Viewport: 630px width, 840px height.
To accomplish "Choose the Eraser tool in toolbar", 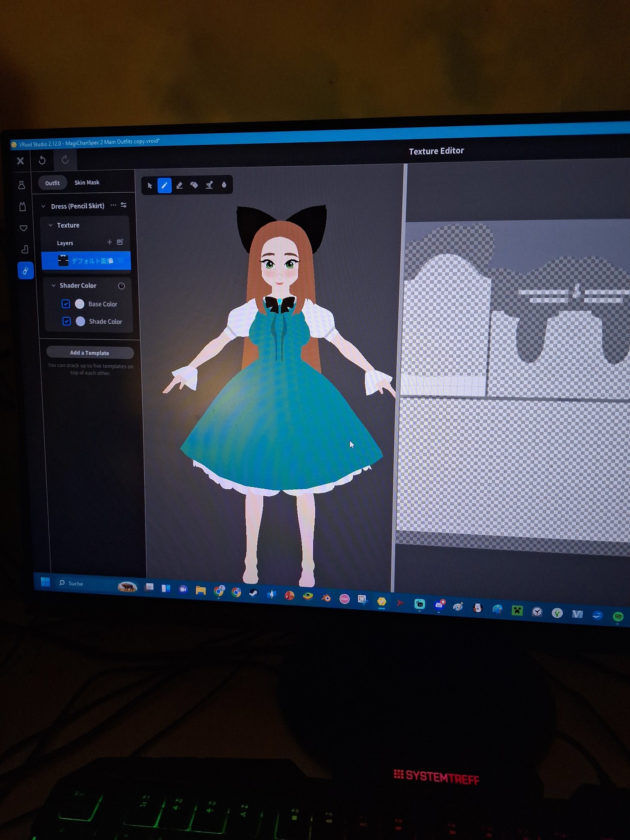I will pyautogui.click(x=179, y=185).
